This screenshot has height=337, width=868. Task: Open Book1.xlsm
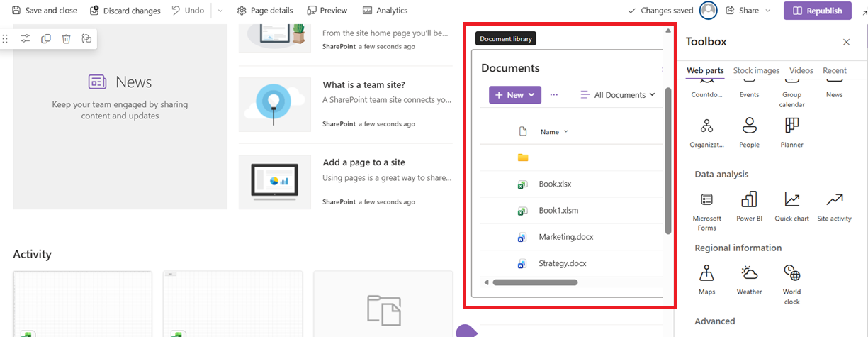(558, 210)
